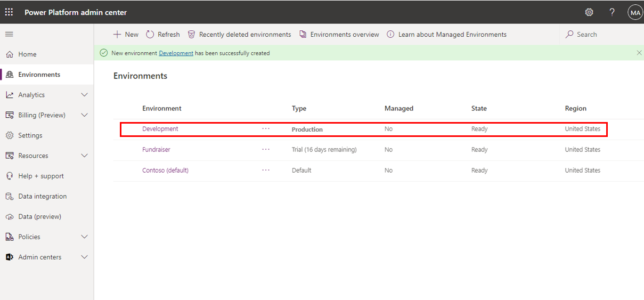Click the Billing (Preview) icon
644x300 pixels.
coord(9,115)
